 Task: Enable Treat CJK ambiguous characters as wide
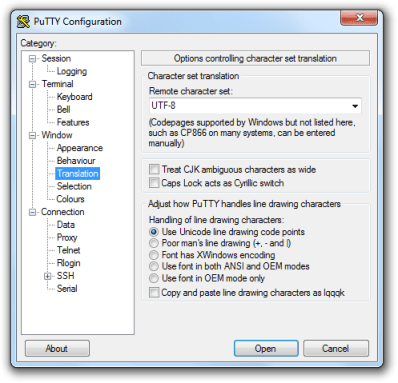tap(154, 169)
